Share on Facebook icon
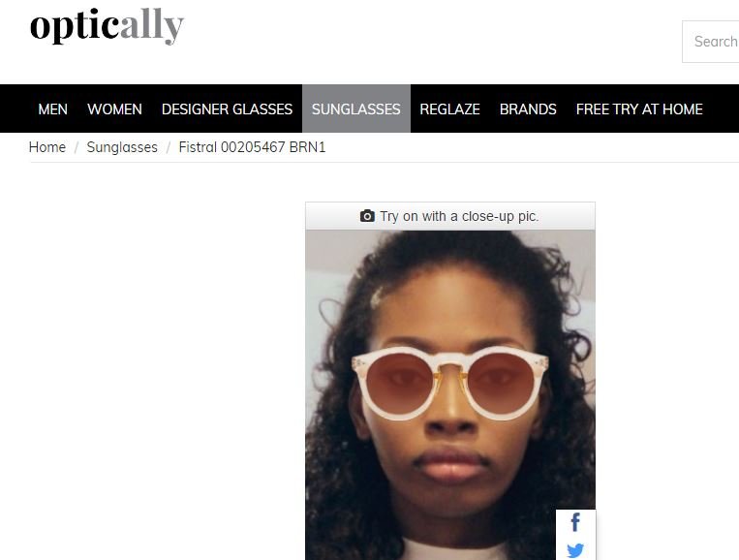 pos(575,522)
